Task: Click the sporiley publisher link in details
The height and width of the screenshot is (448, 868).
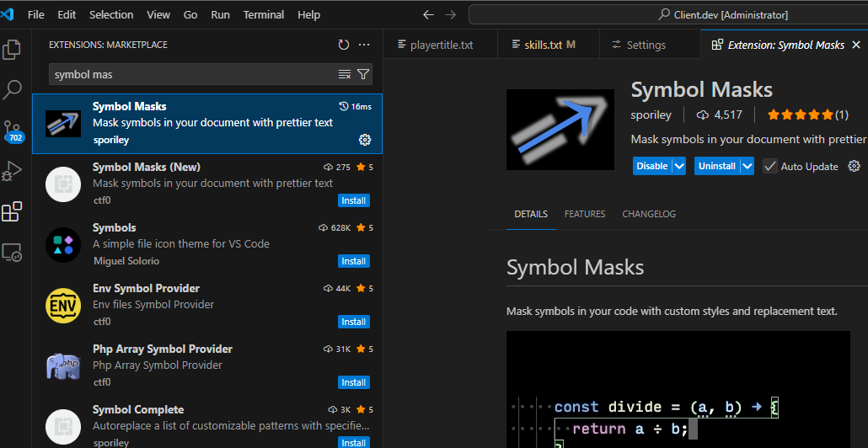Action: point(651,115)
